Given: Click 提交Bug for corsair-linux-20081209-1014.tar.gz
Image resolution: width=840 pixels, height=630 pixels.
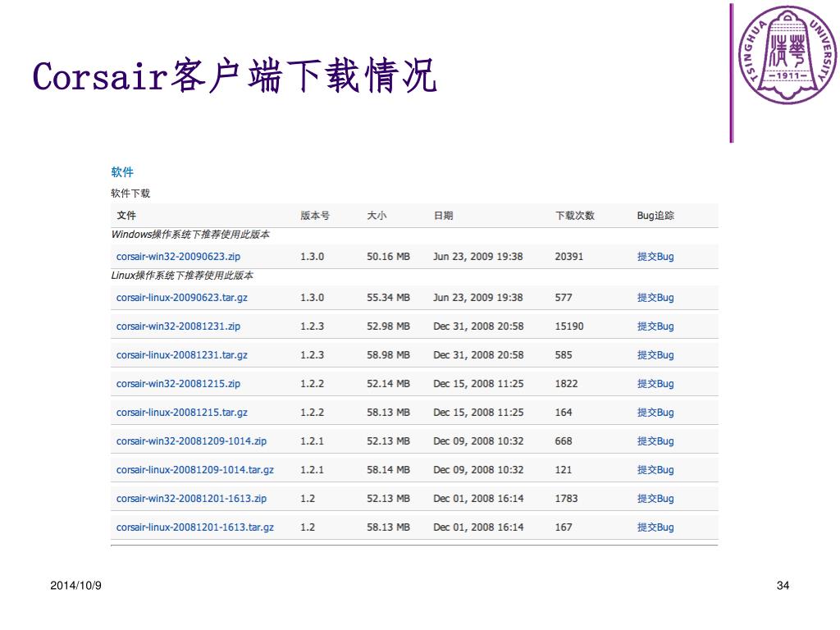Looking at the screenshot, I should point(655,470).
